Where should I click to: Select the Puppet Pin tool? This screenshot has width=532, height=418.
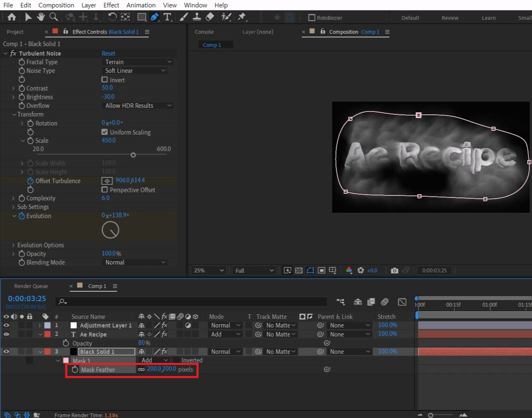click(x=242, y=17)
